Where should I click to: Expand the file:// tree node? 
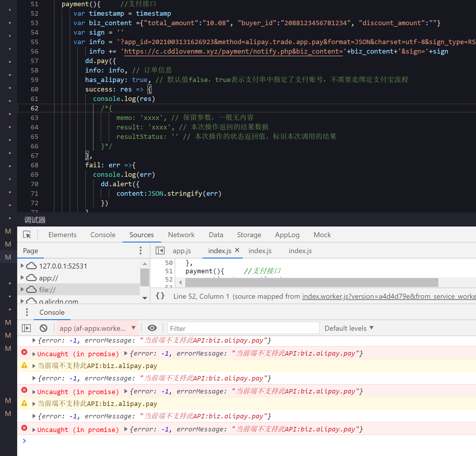pyautogui.click(x=22, y=290)
